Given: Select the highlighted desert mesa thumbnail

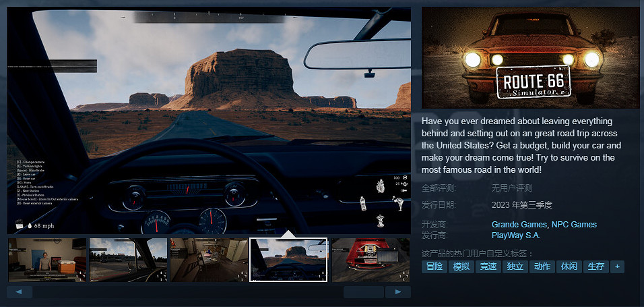Looking at the screenshot, I should (288, 260).
